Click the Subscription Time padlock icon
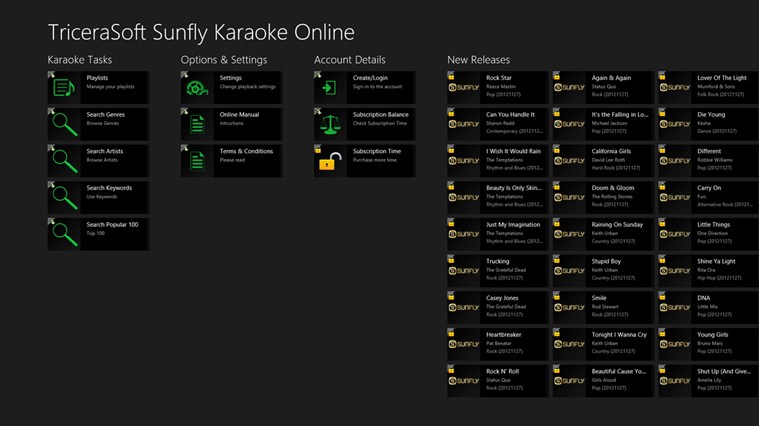The height and width of the screenshot is (426, 759). (x=330, y=161)
